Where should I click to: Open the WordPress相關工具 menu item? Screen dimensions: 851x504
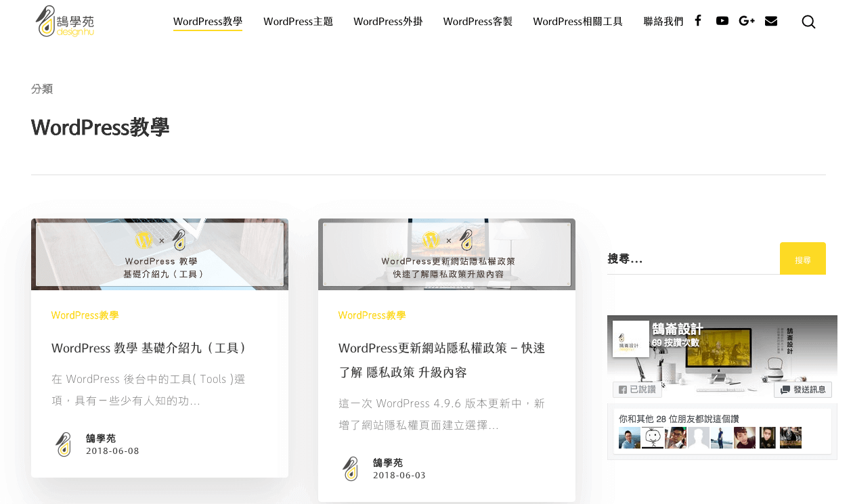pos(577,21)
